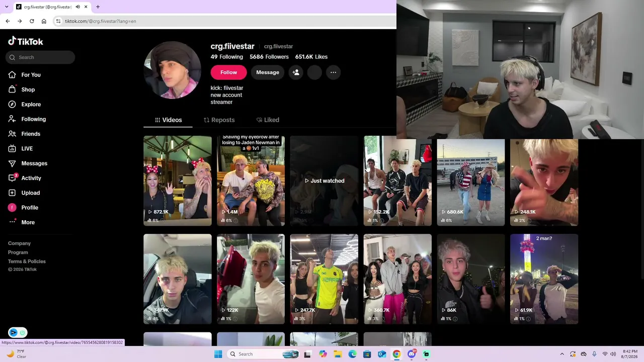Reload the TikTok page
This screenshot has width=644, height=362.
point(32,21)
